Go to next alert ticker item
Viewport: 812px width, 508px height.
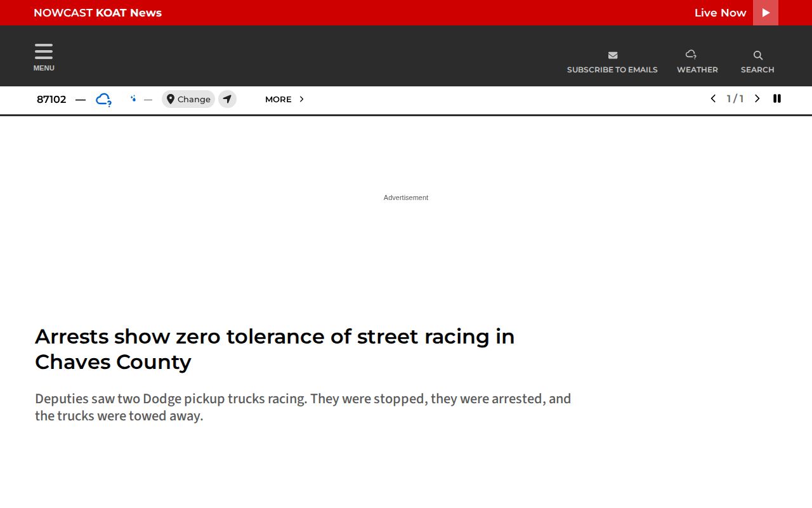[x=757, y=98]
